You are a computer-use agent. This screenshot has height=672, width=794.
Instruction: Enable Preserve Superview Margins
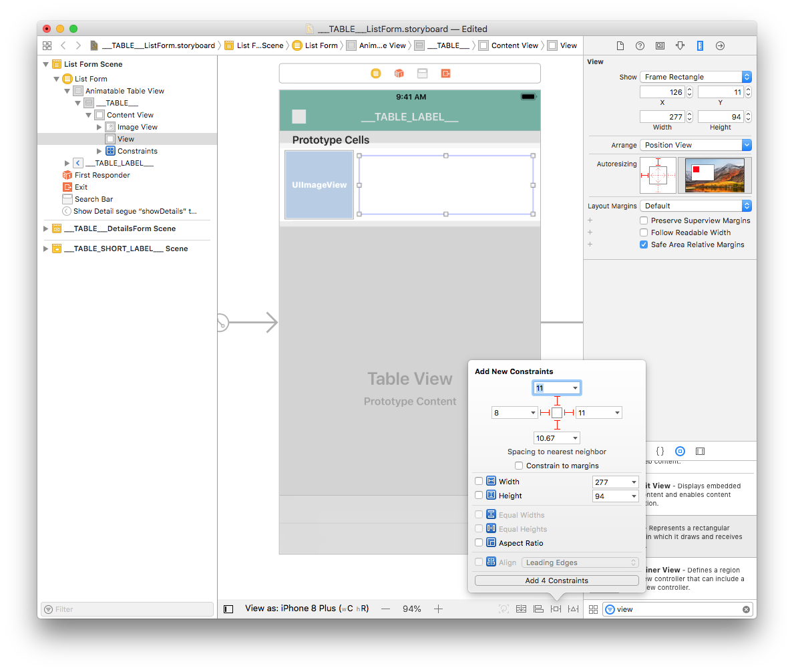[x=644, y=220]
